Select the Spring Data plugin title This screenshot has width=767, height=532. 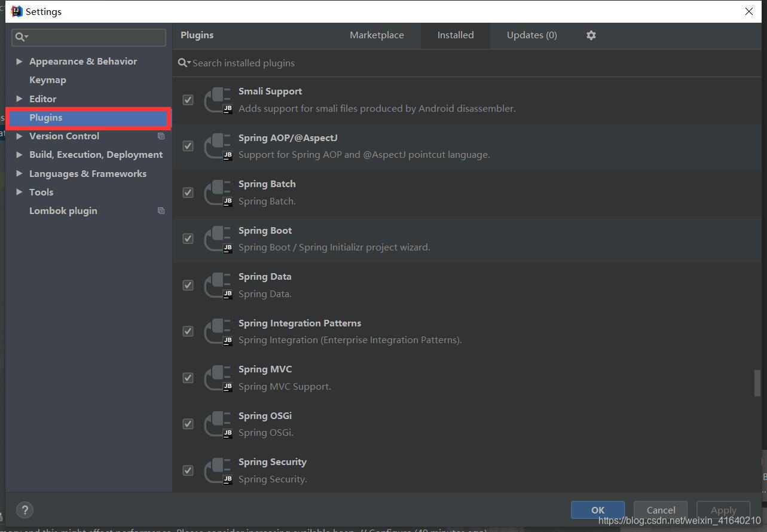pyautogui.click(x=265, y=277)
